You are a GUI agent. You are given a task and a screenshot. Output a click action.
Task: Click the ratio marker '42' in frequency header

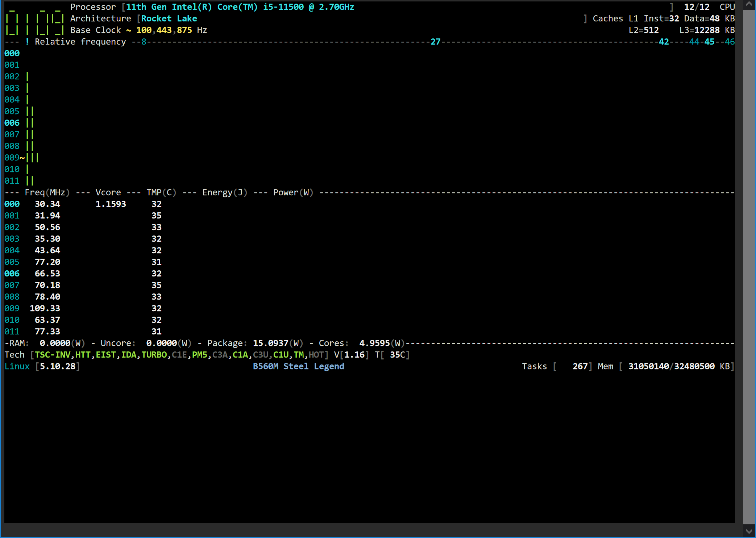tap(664, 42)
